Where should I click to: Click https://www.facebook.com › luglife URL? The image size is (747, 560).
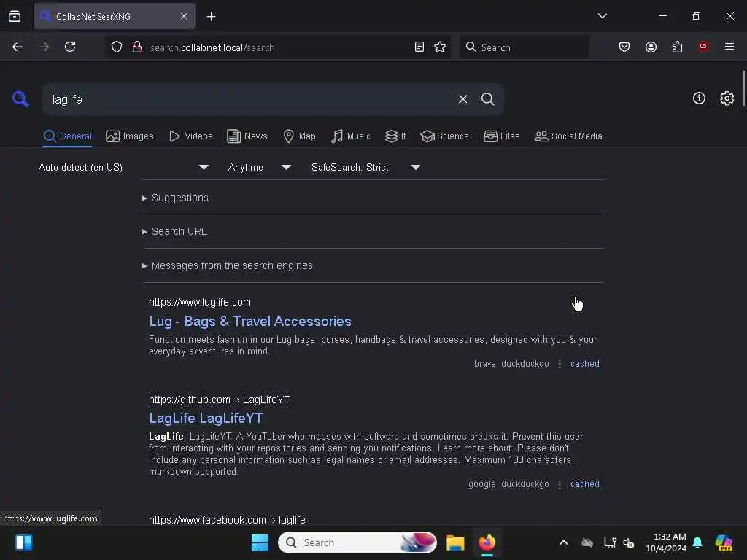click(227, 519)
